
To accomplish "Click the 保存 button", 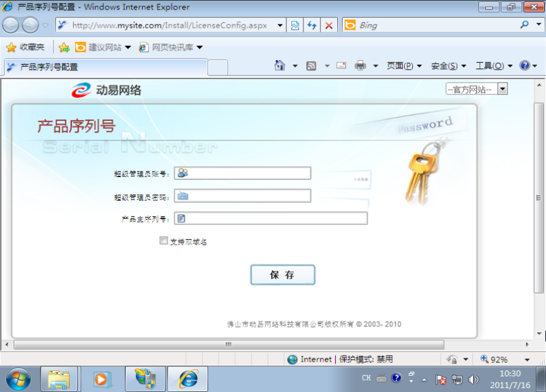I will tap(282, 275).
